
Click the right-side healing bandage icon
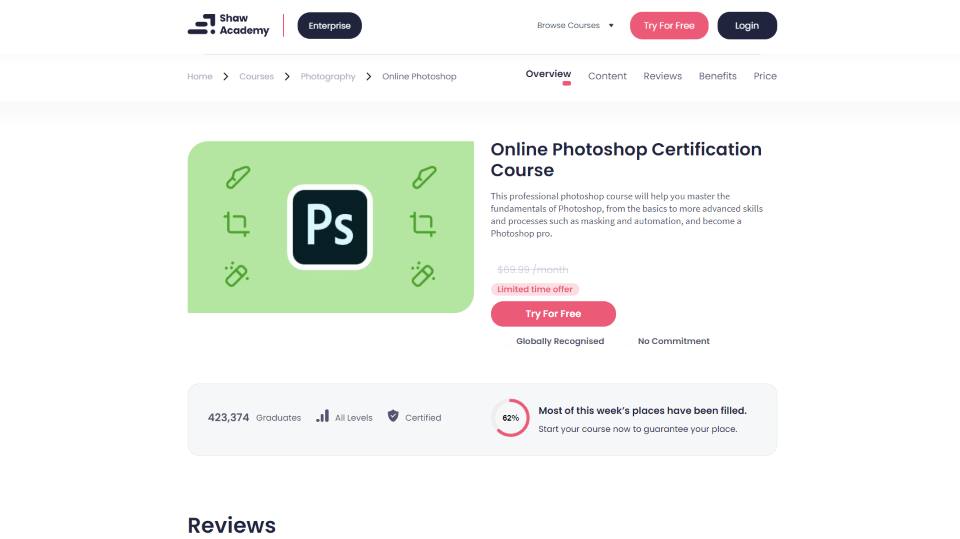tap(422, 274)
